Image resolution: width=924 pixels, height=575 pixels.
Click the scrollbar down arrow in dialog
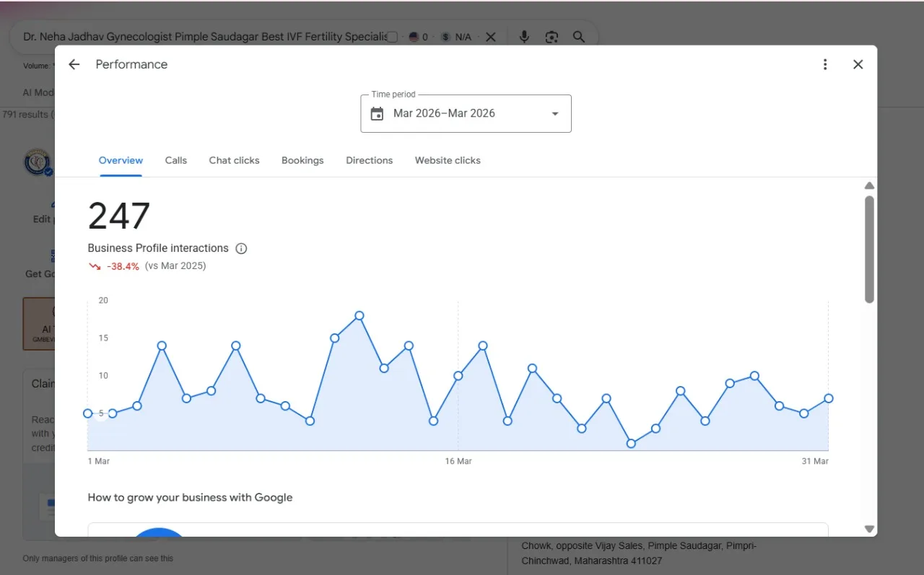(x=869, y=529)
